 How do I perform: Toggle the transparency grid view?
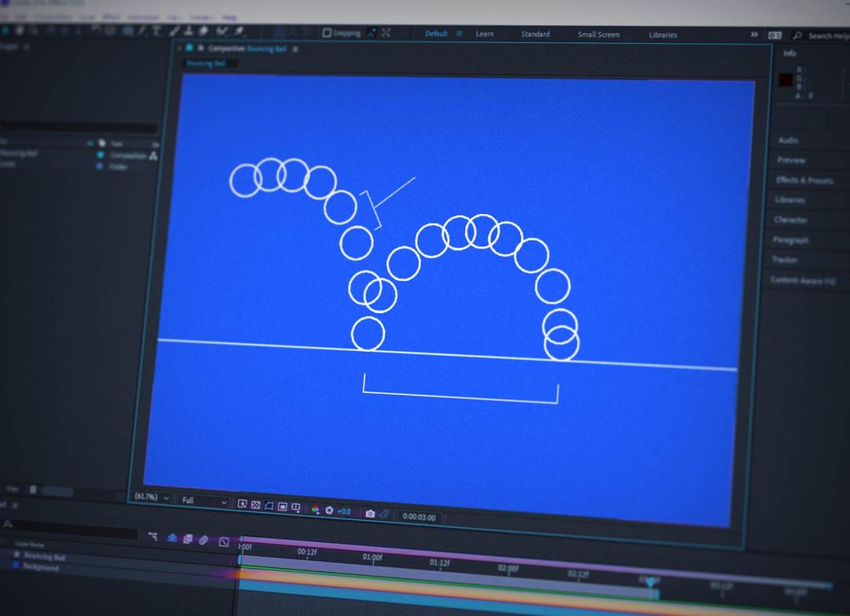[x=255, y=505]
